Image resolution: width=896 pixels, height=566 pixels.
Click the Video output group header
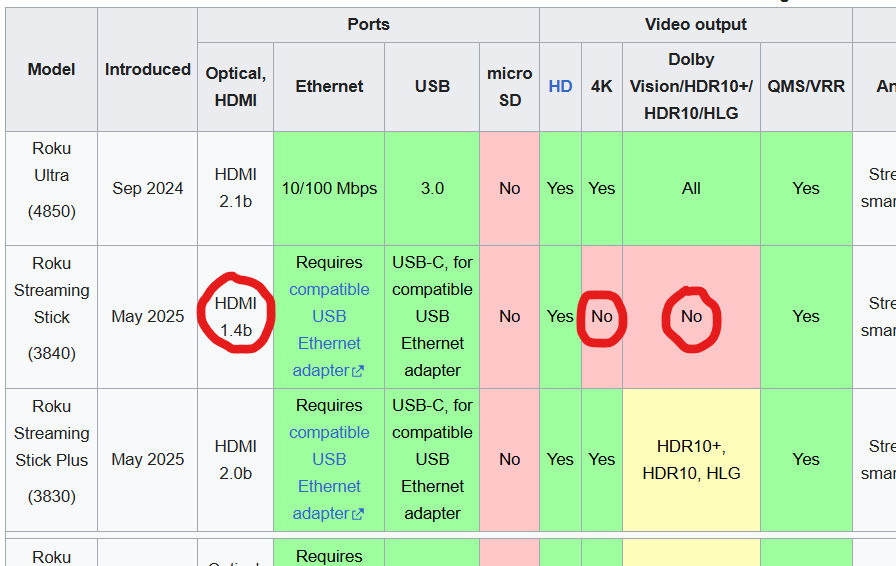pyautogui.click(x=696, y=25)
